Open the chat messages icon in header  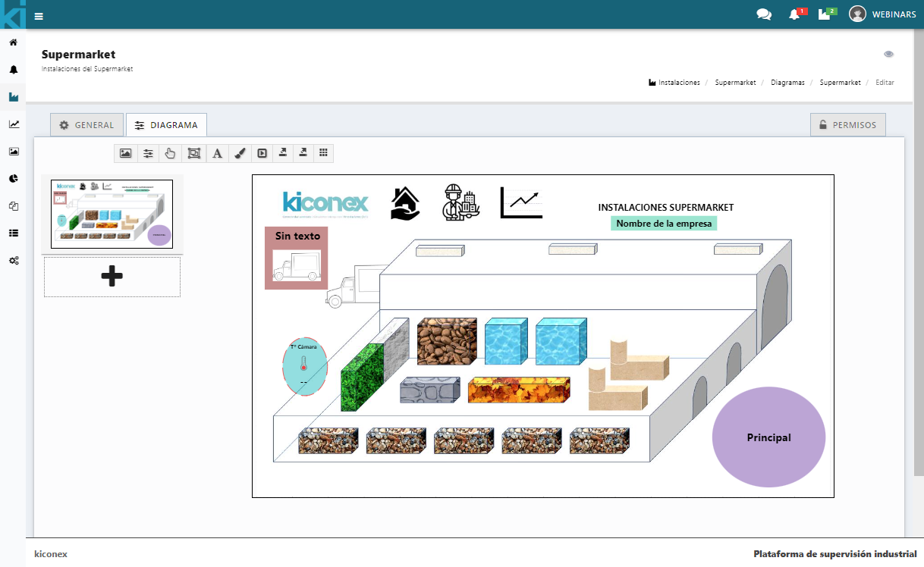(764, 14)
